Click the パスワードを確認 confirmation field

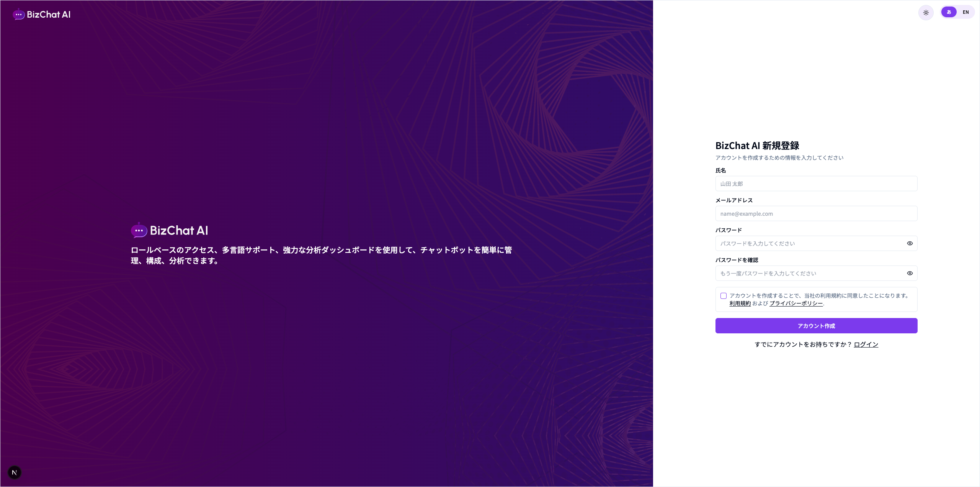[x=816, y=273]
